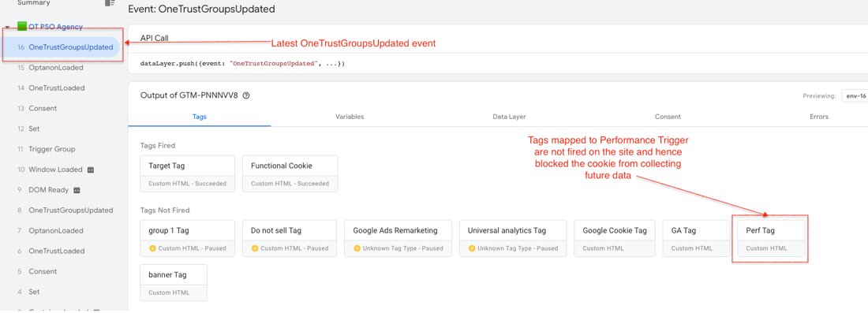Click the paused icon on Universal analytics Tag
Viewport: 868px width, 313px height.
pyautogui.click(x=472, y=248)
